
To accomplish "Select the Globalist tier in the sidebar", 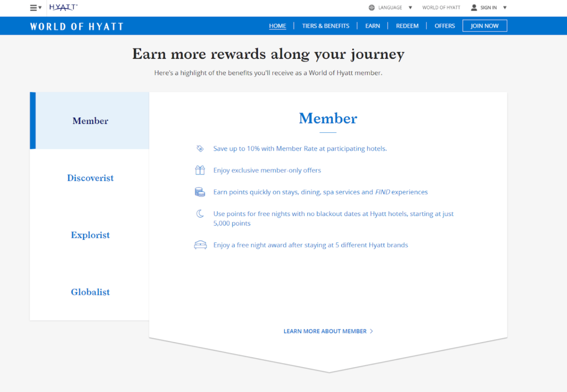I will coord(90,292).
